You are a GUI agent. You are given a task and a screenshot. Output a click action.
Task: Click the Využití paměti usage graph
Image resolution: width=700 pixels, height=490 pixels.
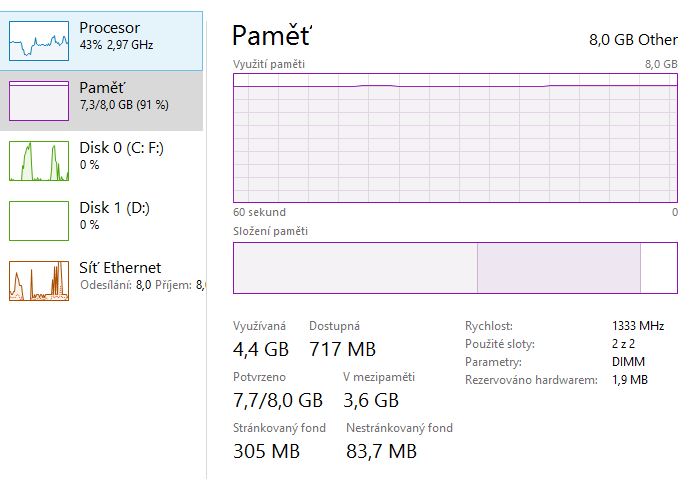pyautogui.click(x=455, y=138)
